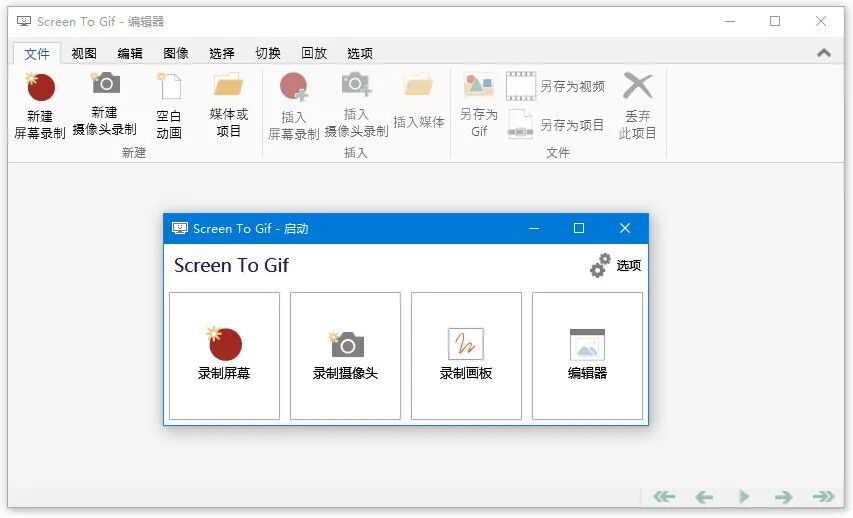Start 新建摄像头录制 from the ribbon
853x518 pixels.
tap(104, 103)
